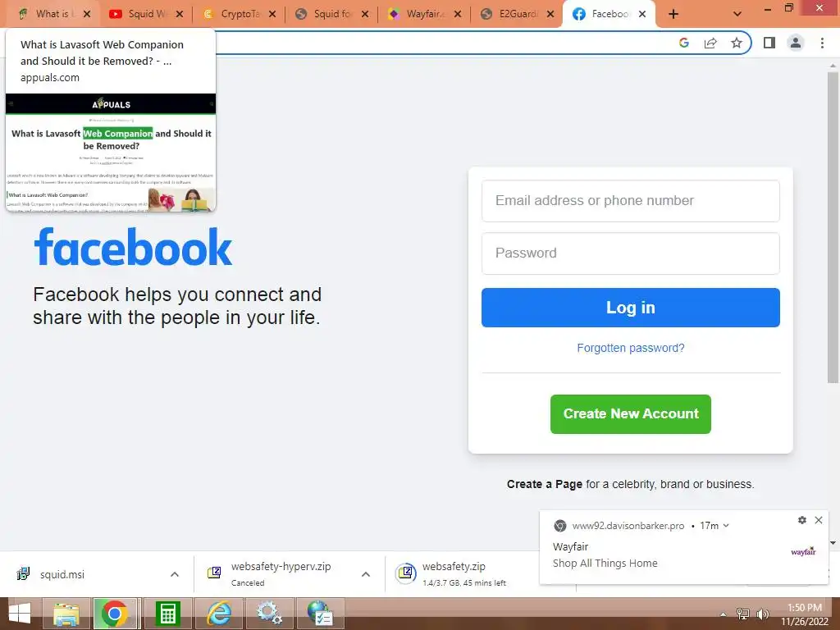Viewport: 840px width, 630px height.
Task: Click Create New Account button
Action: 631,414
